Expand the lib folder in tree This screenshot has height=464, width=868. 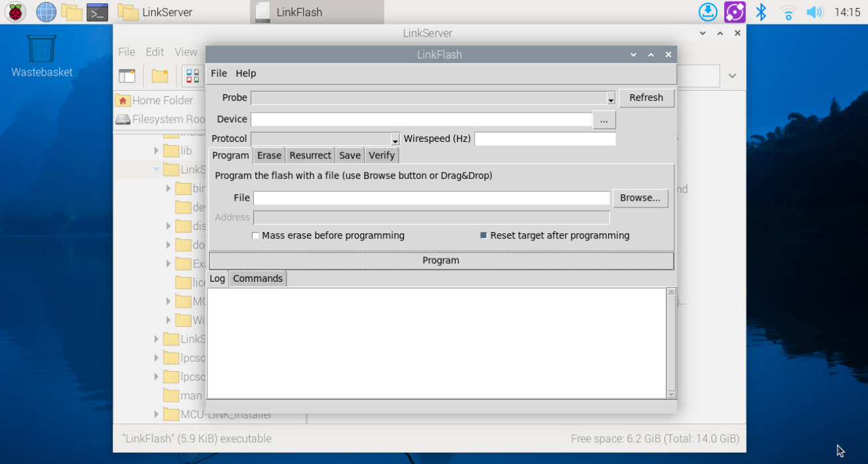[157, 151]
